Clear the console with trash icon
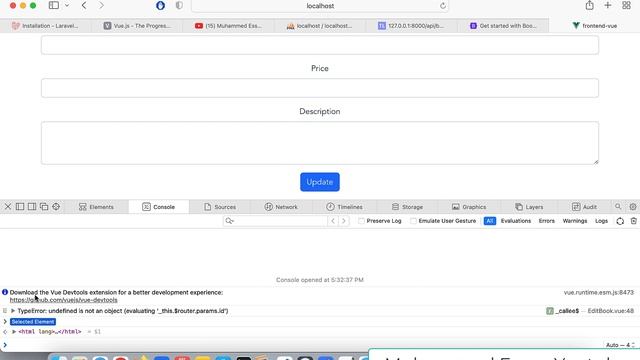 coord(633,221)
